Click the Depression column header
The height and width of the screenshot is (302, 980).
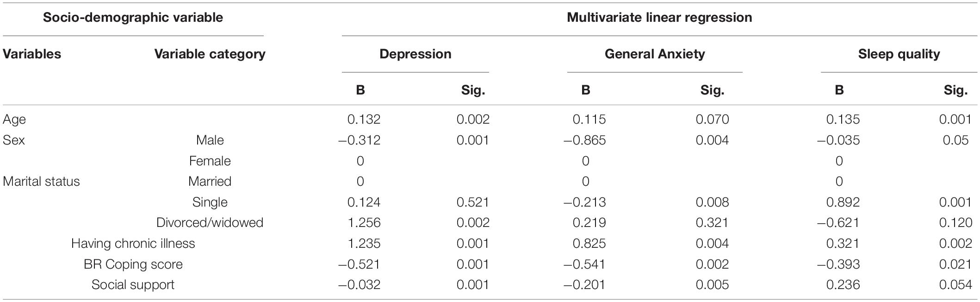[x=416, y=54]
